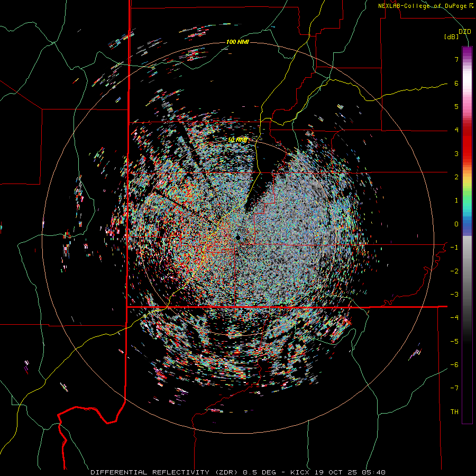The image size is (476, 476).
Task: Click the black radar site dot at center
Action: (237, 237)
